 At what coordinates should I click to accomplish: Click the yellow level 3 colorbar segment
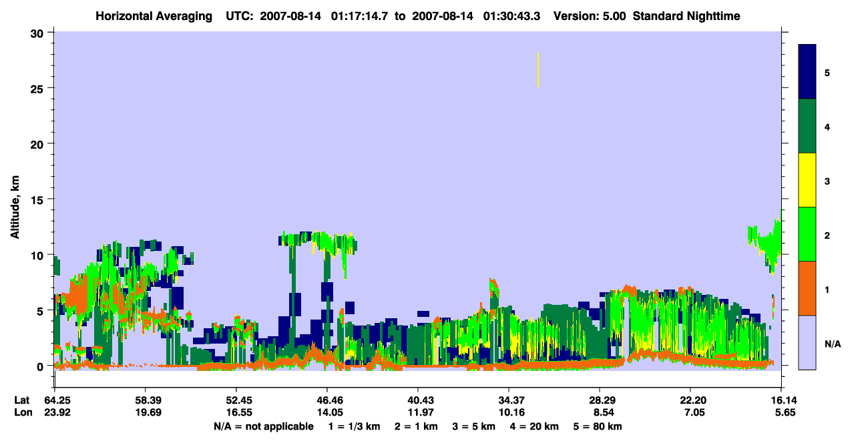[807, 180]
